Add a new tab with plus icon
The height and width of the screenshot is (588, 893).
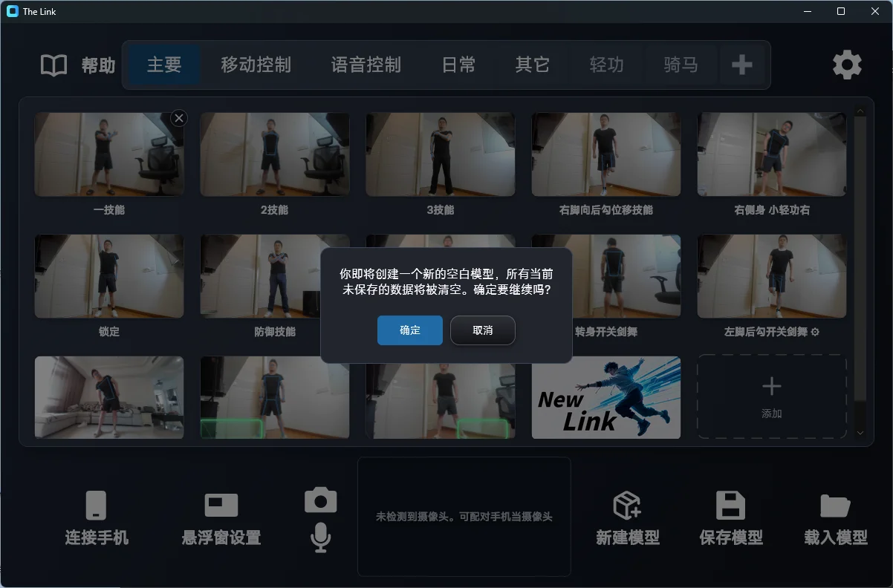(741, 65)
